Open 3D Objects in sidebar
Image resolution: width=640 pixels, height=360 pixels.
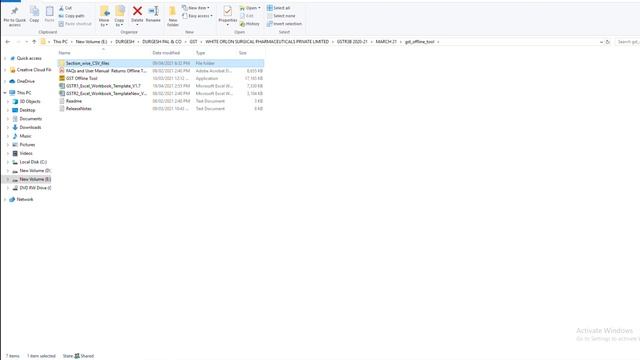click(30, 101)
